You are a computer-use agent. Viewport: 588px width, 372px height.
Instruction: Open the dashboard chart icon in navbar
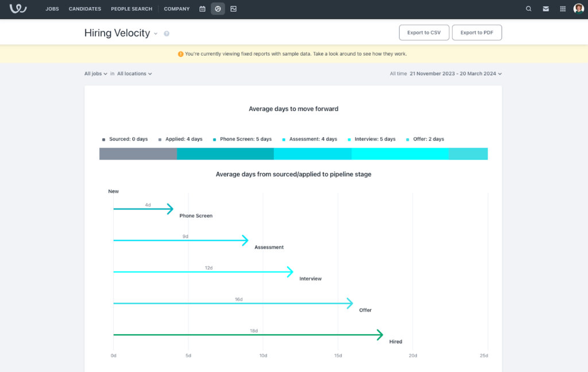point(233,9)
